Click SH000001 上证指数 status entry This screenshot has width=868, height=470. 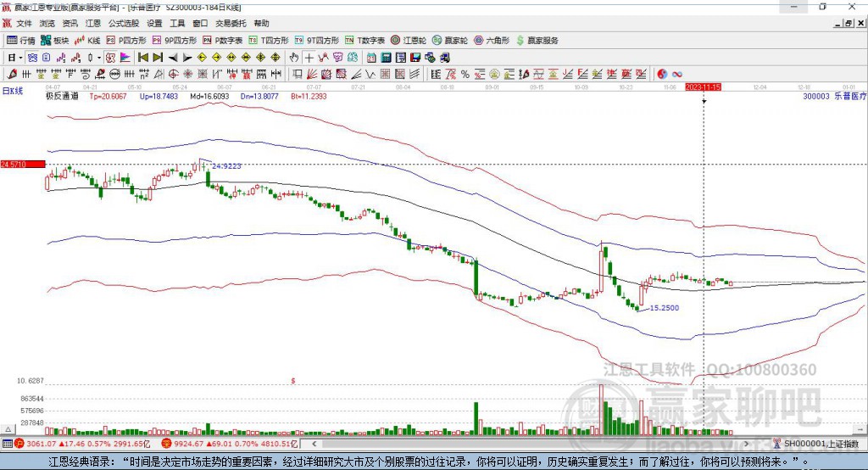click(x=816, y=444)
